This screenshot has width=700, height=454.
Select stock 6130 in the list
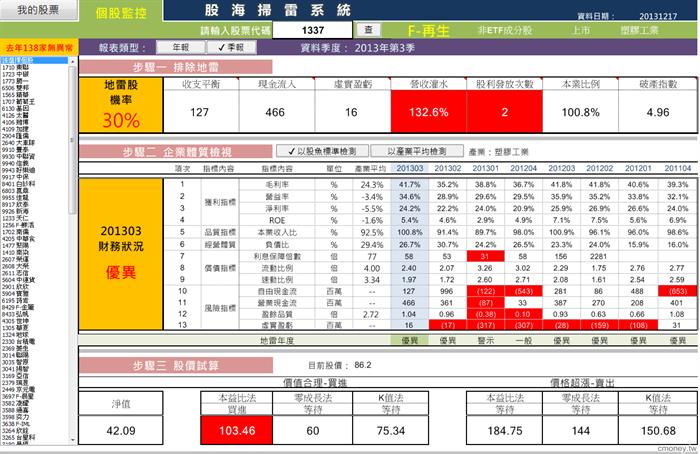(x=34, y=108)
